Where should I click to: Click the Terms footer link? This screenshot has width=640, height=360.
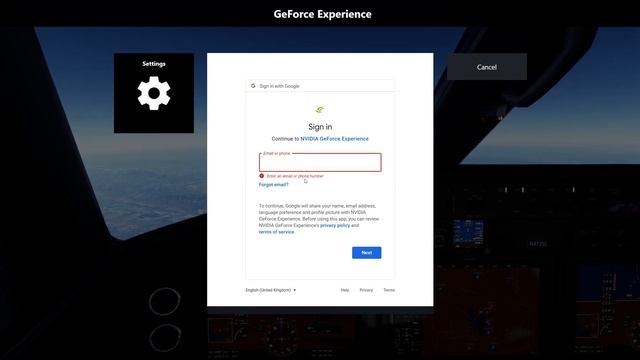point(389,290)
